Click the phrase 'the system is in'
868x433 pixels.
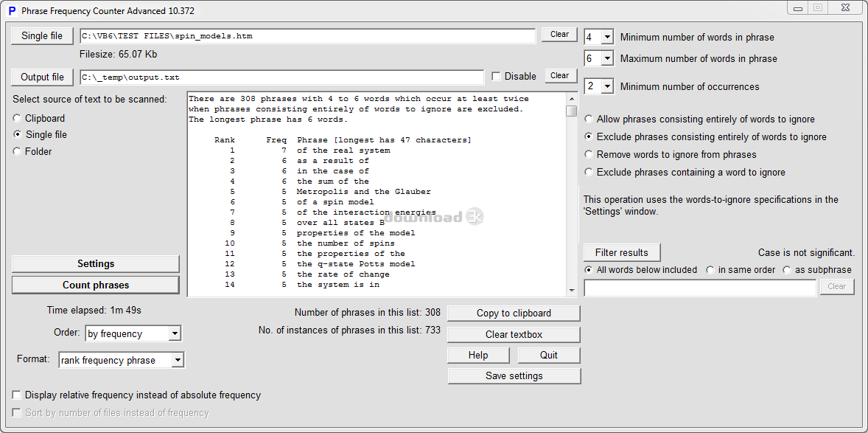click(338, 285)
